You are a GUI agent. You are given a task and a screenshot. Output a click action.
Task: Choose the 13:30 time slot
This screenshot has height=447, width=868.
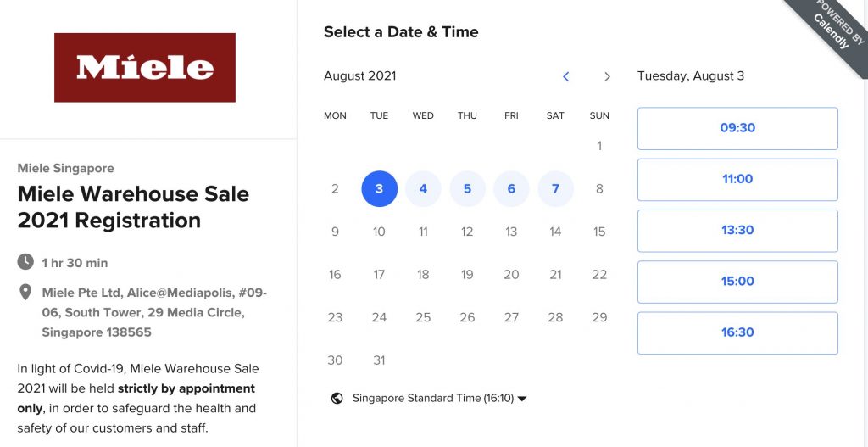click(x=737, y=231)
